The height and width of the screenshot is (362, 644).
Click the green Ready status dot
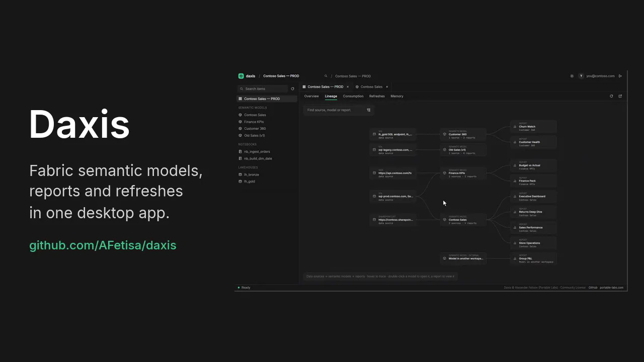pos(239,288)
